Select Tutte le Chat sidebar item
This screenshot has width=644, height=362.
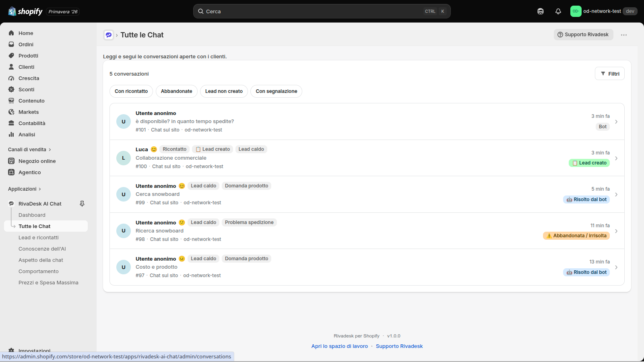[46, 226]
